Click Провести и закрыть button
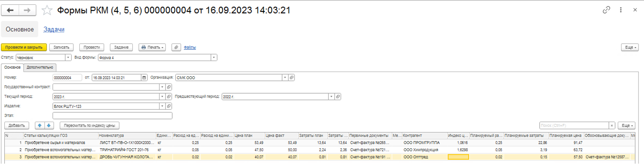Image resolution: width=644 pixels, height=164 pixels. point(24,47)
